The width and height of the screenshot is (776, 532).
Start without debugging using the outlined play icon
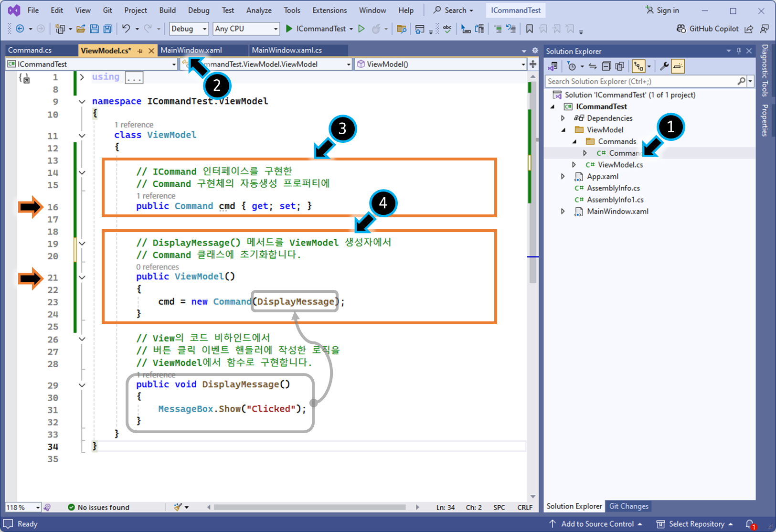coord(361,29)
